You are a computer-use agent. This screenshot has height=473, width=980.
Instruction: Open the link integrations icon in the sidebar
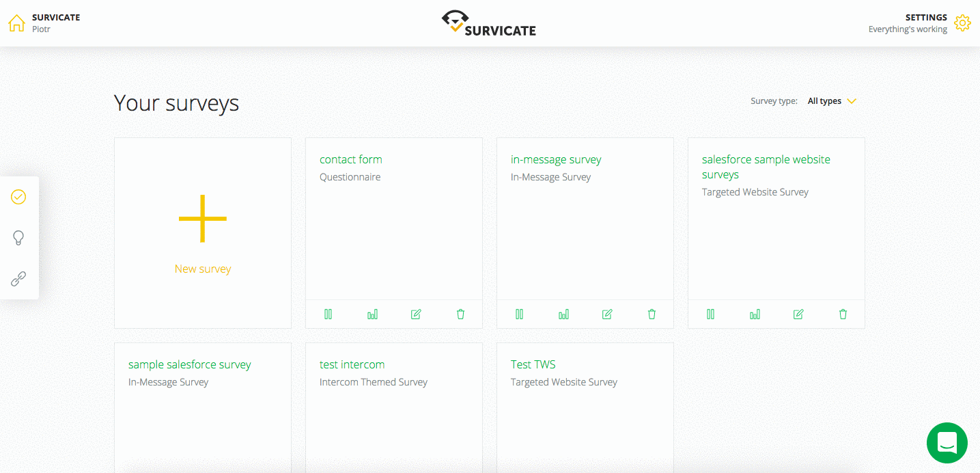(18, 279)
